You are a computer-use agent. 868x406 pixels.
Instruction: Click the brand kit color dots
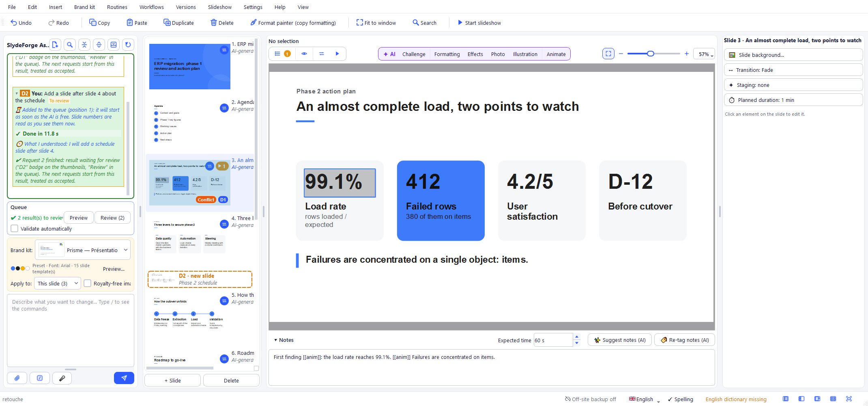click(x=20, y=268)
